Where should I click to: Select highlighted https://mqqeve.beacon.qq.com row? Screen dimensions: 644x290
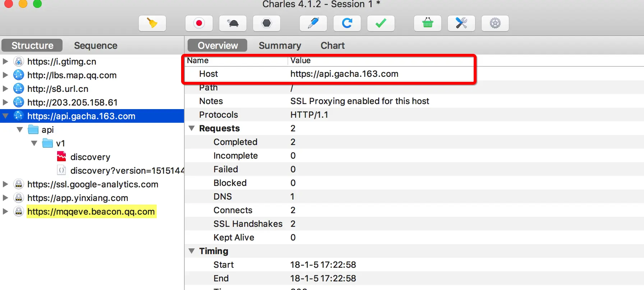[92, 211]
